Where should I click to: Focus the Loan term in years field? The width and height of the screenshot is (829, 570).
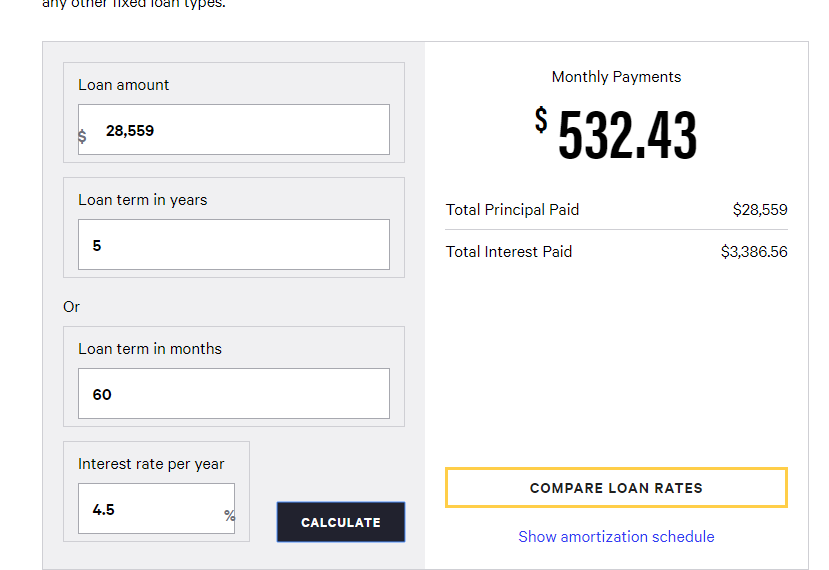(x=234, y=245)
